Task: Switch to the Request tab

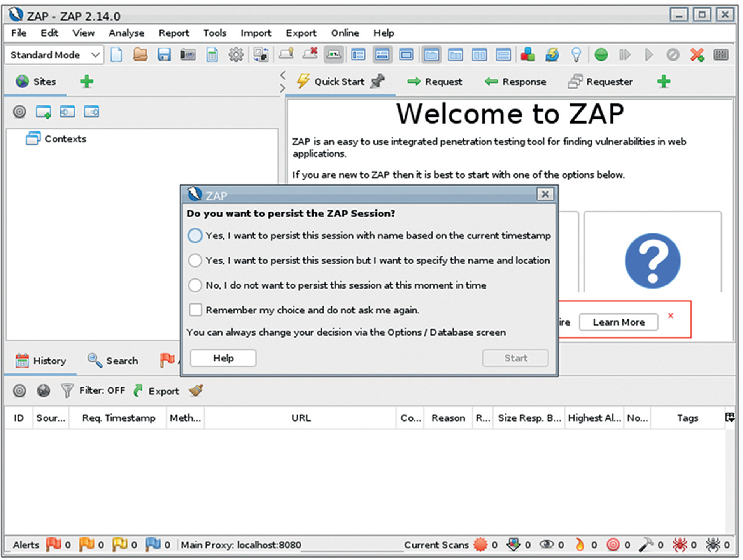Action: point(435,82)
